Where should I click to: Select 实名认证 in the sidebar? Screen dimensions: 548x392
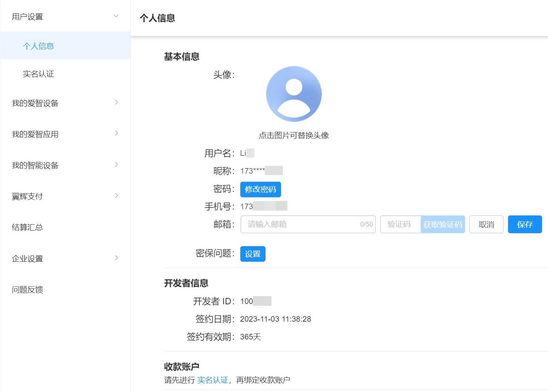[38, 74]
